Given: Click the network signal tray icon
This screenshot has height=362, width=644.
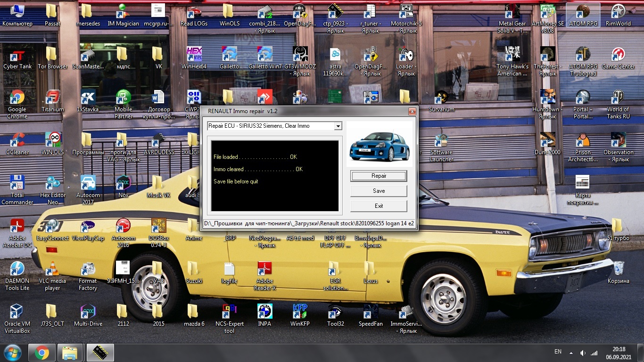Looking at the screenshot, I should click(594, 353).
